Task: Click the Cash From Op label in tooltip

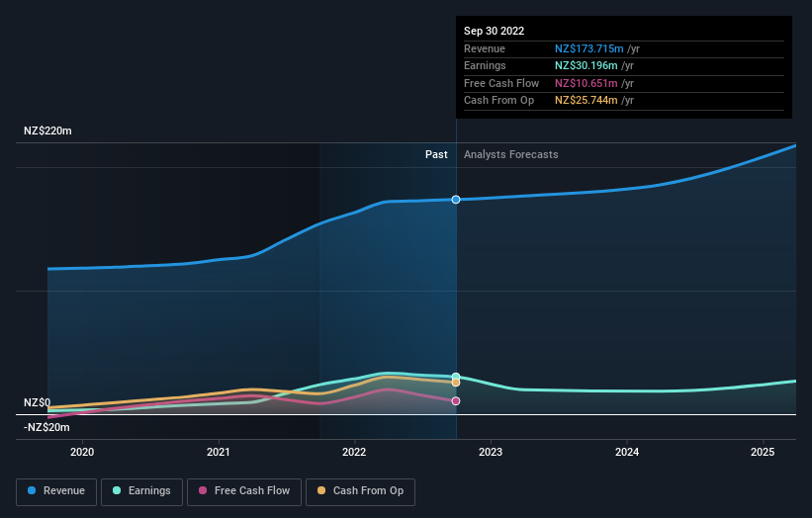Action: coord(498,101)
